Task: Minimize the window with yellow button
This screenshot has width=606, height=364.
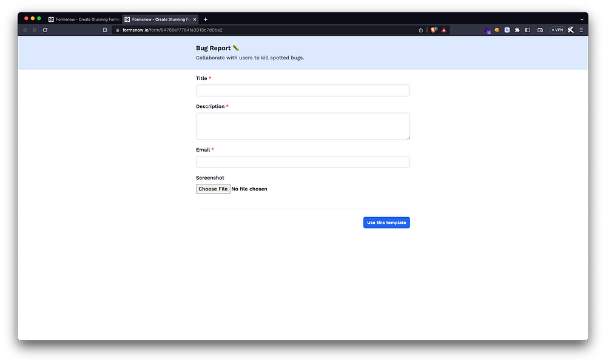Action: pyautogui.click(x=33, y=19)
